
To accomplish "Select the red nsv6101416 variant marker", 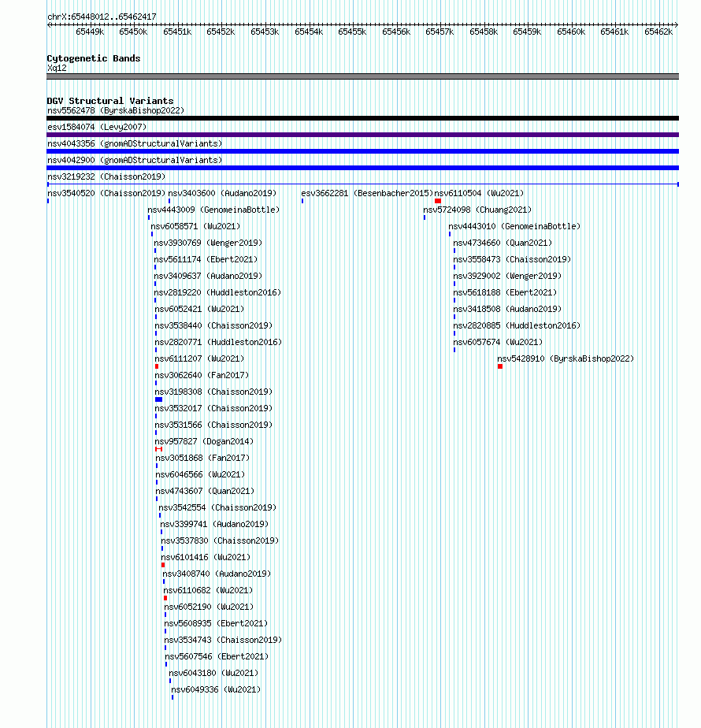I will click(x=163, y=565).
